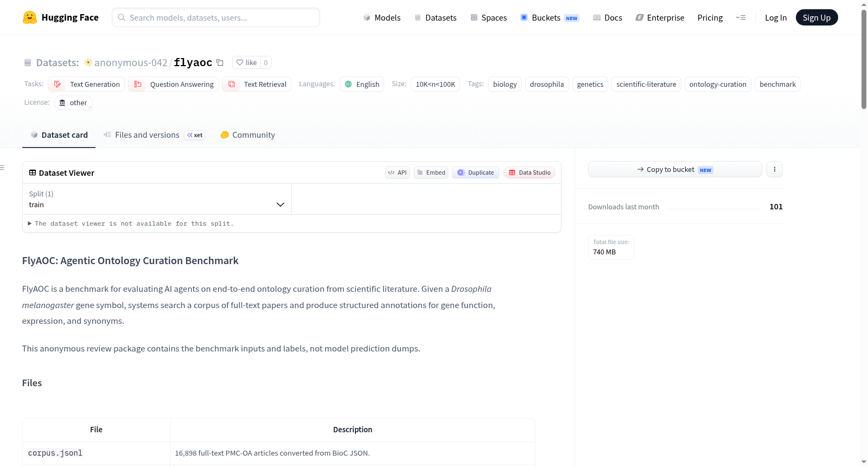Click the flyaoc dataset name link
868x467 pixels.
click(x=193, y=62)
